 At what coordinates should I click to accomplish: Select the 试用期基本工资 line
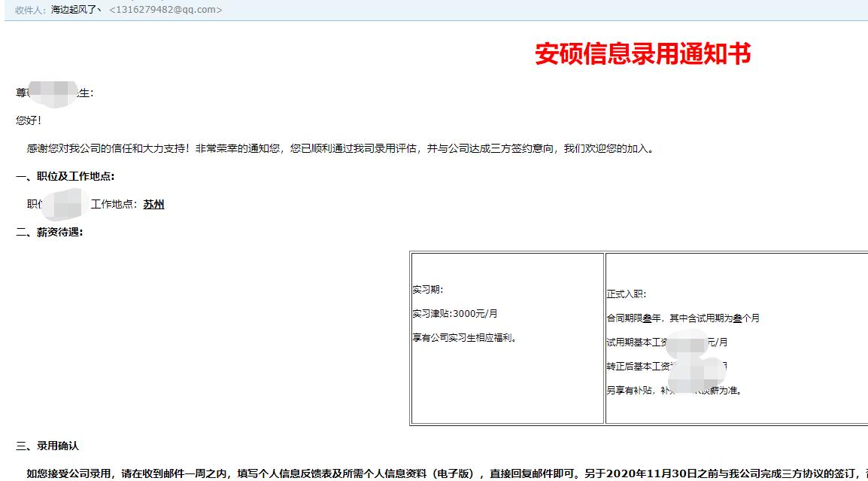click(x=653, y=342)
